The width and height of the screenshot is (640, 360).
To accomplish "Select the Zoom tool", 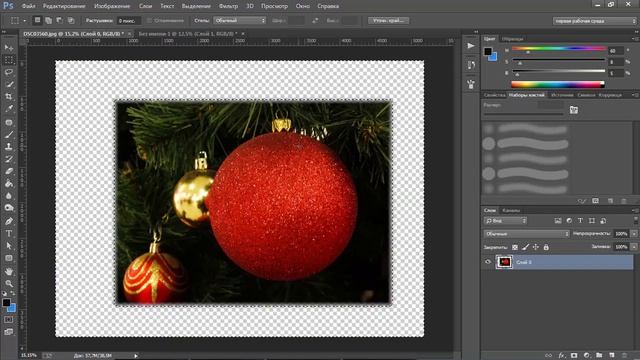I will point(9,283).
